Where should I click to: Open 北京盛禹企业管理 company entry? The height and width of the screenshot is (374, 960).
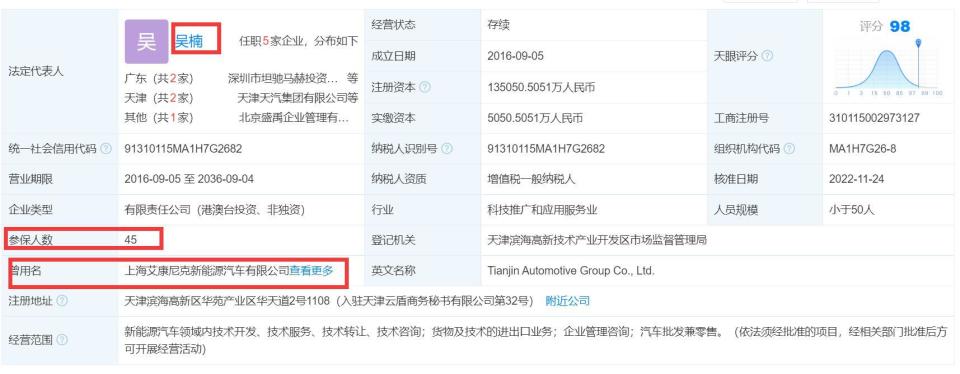294,118
